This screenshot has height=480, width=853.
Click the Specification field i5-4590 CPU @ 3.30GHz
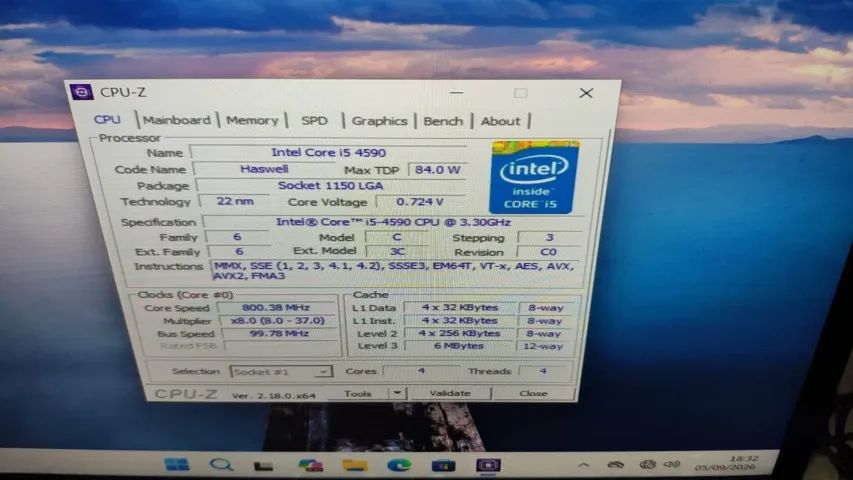pos(393,222)
